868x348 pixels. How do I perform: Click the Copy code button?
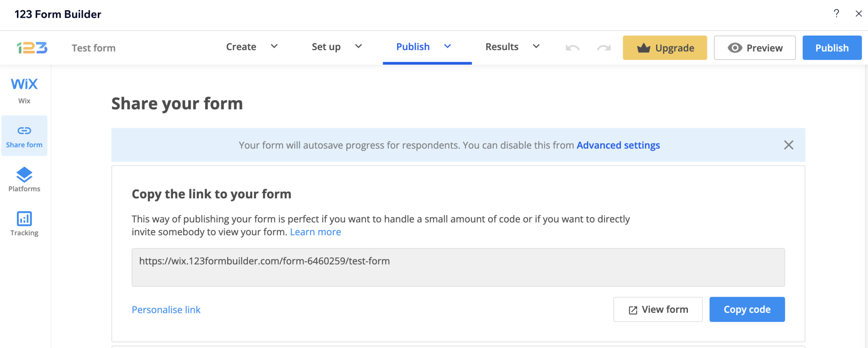coord(747,309)
